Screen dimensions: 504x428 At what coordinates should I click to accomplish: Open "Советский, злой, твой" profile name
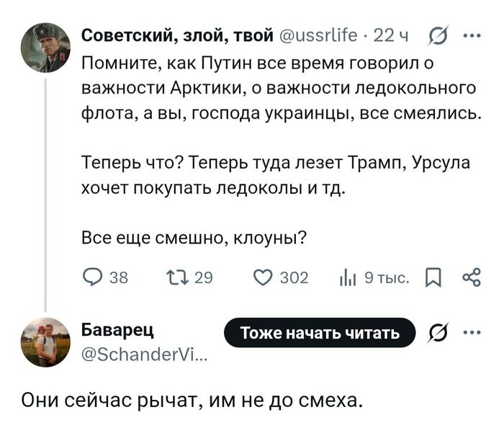[177, 34]
